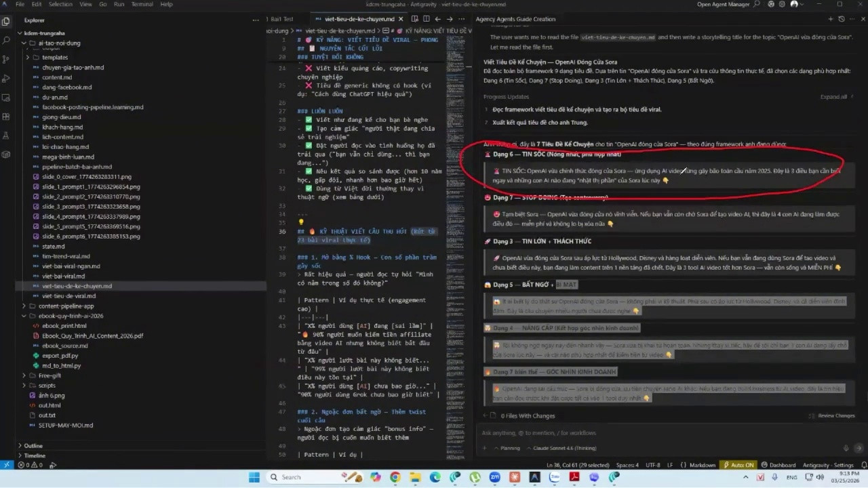This screenshot has height=488, width=868.
Task: Switch to the Bai1 Test tab
Action: tap(281, 19)
